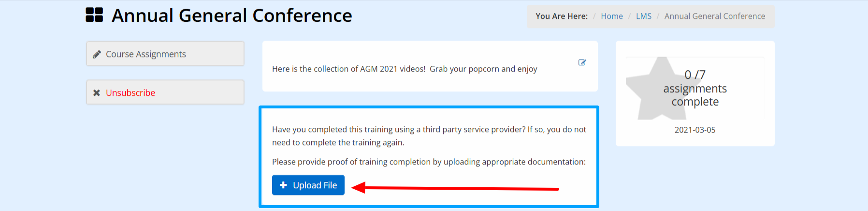Click the Annual General Conference page heading
The image size is (868, 211).
(232, 15)
